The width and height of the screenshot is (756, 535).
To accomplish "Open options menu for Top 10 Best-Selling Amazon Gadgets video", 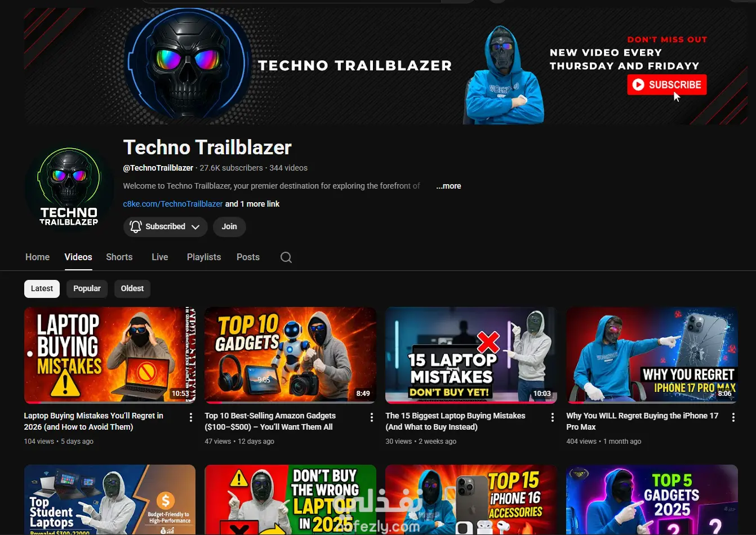I will pos(372,417).
